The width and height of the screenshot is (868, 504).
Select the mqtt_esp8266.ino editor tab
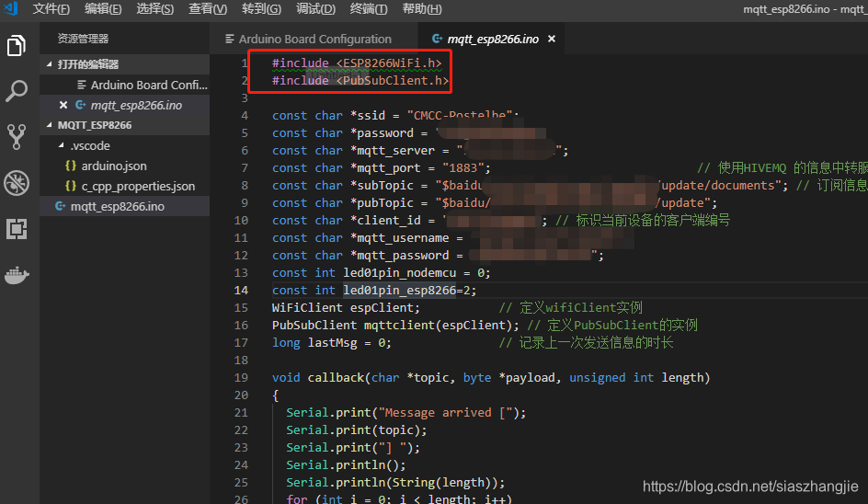pos(493,39)
